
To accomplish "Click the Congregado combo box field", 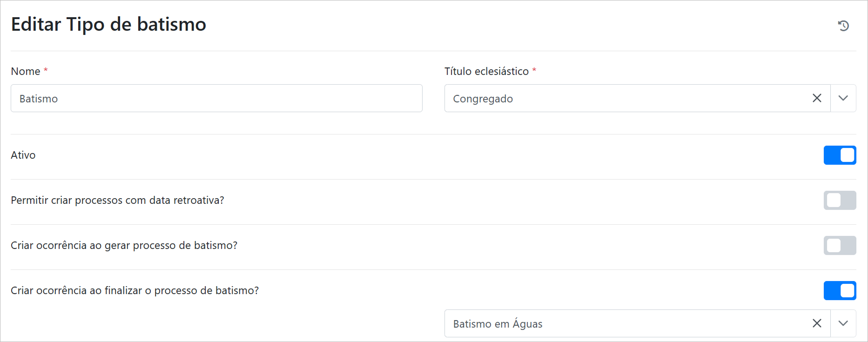I will point(624,98).
